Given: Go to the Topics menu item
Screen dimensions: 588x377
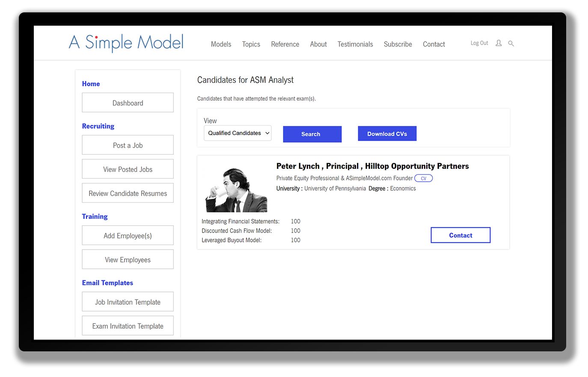Looking at the screenshot, I should coord(251,44).
